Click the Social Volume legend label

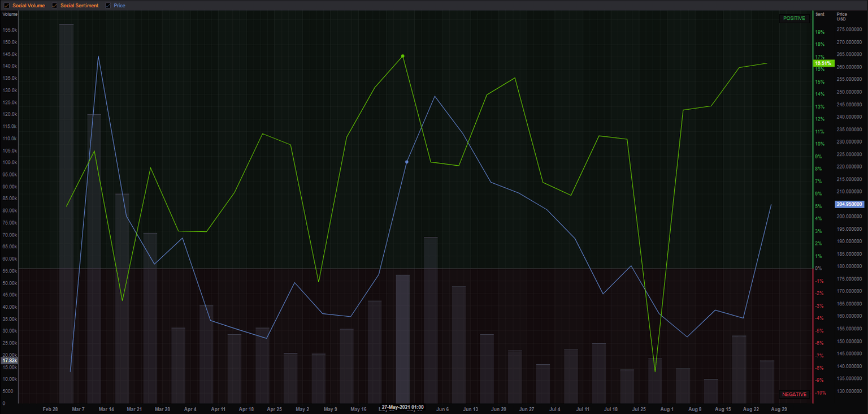tap(28, 6)
